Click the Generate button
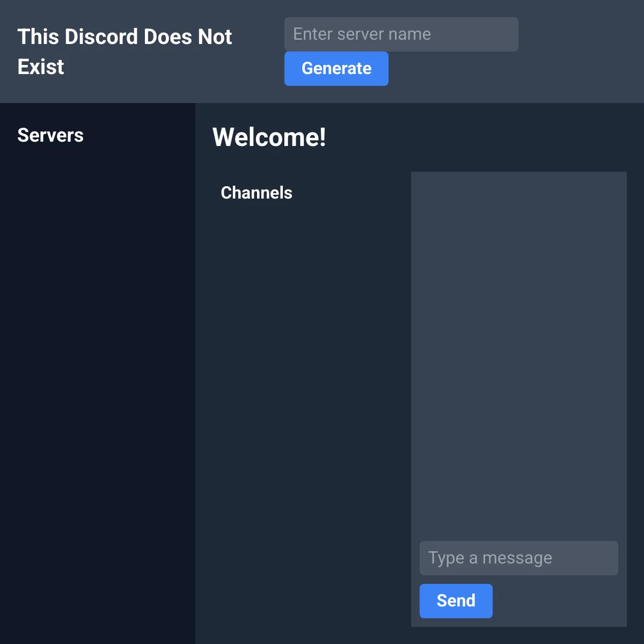 [336, 69]
